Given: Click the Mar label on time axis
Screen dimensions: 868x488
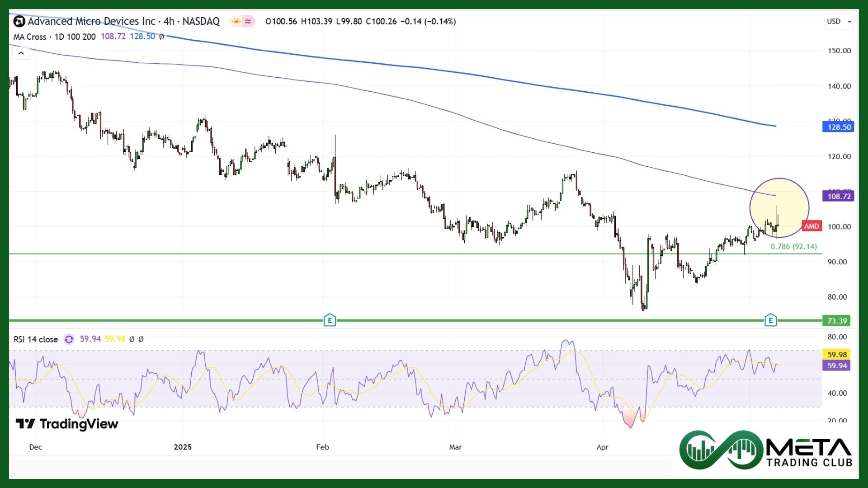Looking at the screenshot, I should [x=455, y=447].
